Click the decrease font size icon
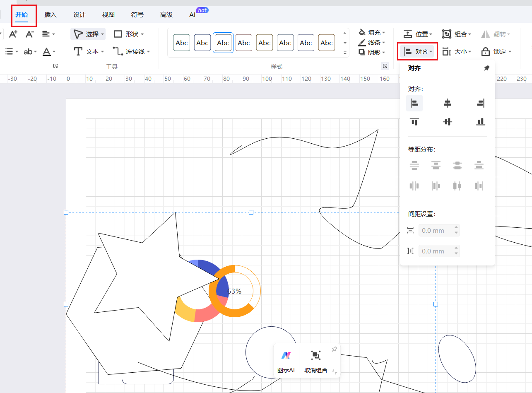532x393 pixels. coord(29,34)
